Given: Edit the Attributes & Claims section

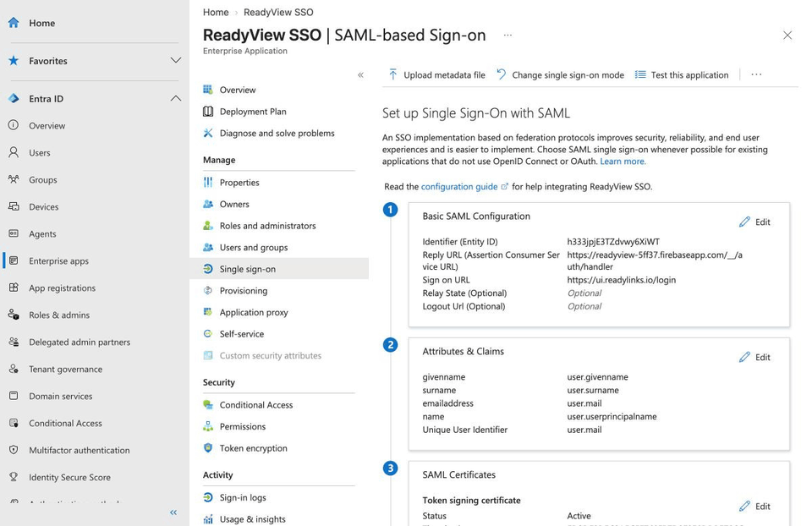Looking at the screenshot, I should (x=755, y=357).
